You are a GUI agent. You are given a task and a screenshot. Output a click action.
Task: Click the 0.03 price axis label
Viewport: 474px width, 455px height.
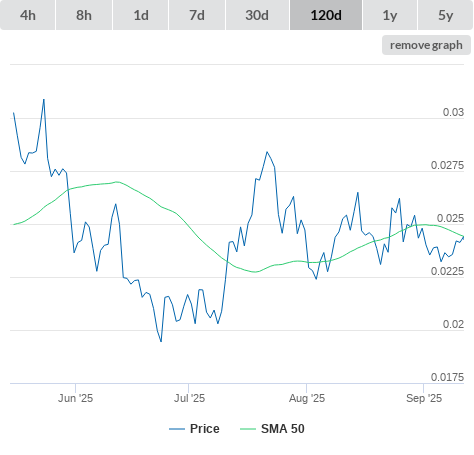pyautogui.click(x=453, y=112)
